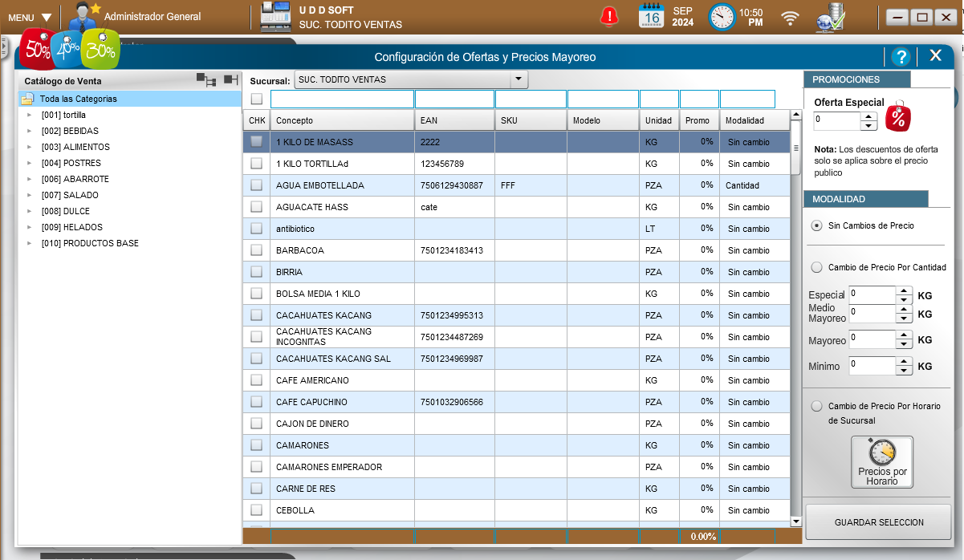The width and height of the screenshot is (964, 560).
Task: Click the expand category tree icon
Action: pyautogui.click(x=206, y=79)
